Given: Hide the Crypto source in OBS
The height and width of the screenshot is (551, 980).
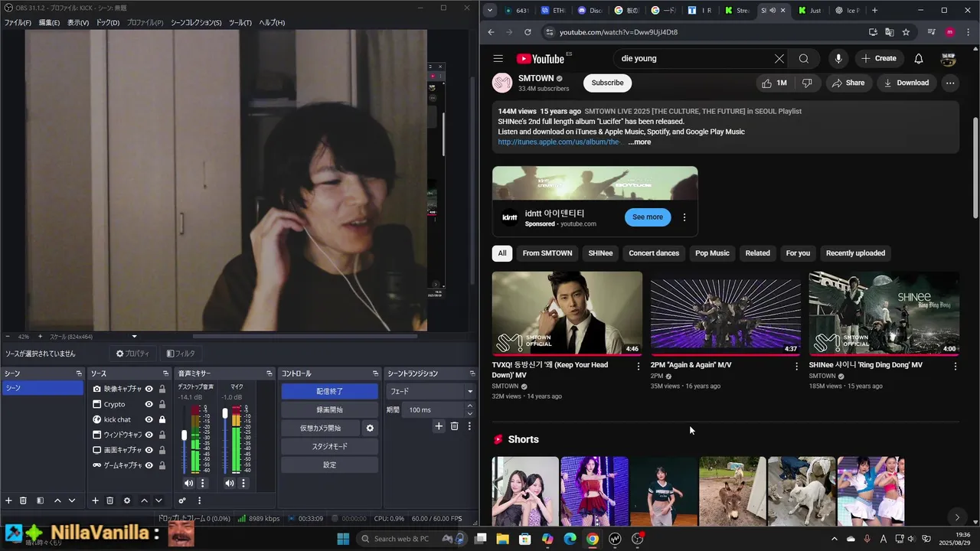Looking at the screenshot, I should click(149, 404).
